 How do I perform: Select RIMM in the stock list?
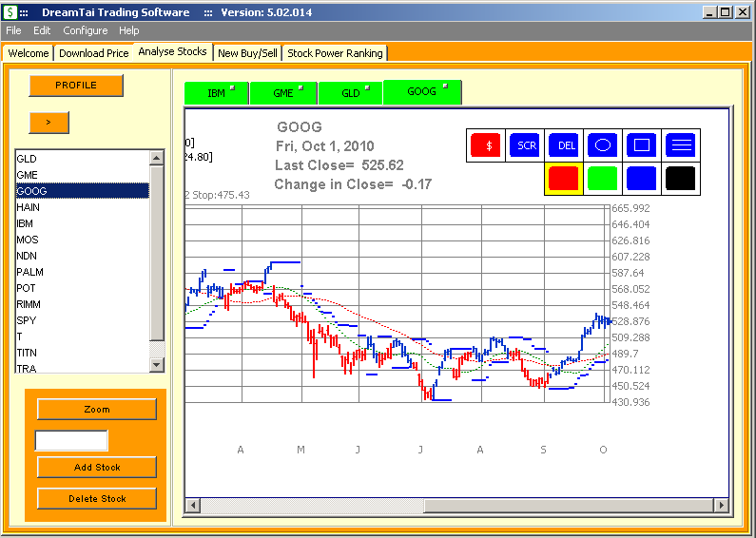tap(29, 304)
